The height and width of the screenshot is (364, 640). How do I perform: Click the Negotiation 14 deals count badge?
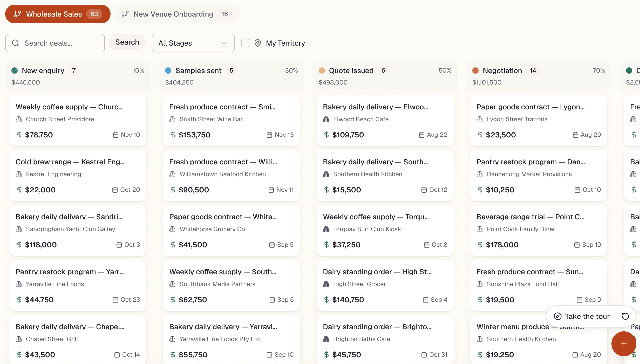[533, 71]
